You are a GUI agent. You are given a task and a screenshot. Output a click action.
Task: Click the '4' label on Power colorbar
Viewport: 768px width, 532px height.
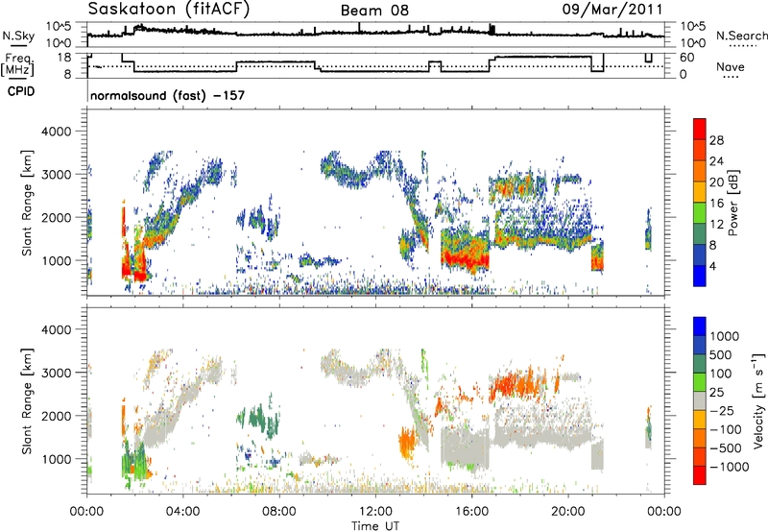(x=713, y=266)
